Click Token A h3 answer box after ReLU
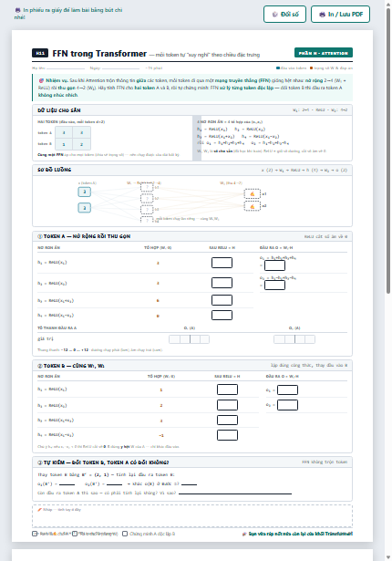 222,300
